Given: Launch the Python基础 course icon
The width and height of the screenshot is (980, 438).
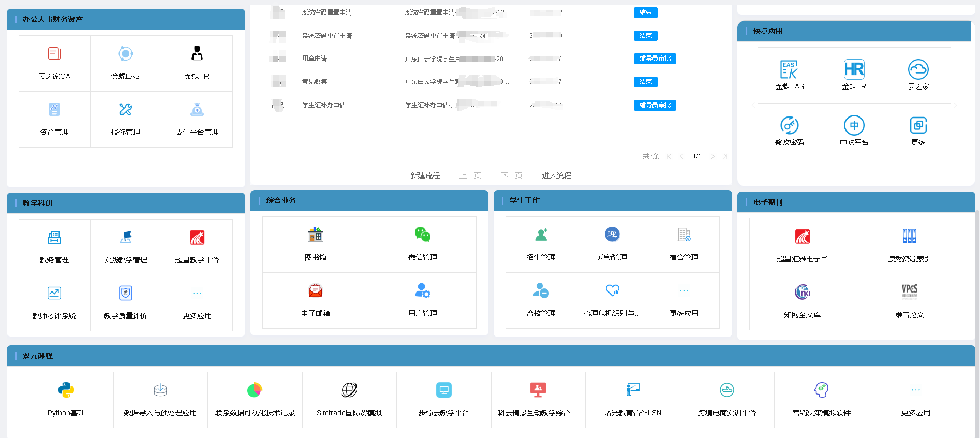Looking at the screenshot, I should pyautogui.click(x=66, y=390).
